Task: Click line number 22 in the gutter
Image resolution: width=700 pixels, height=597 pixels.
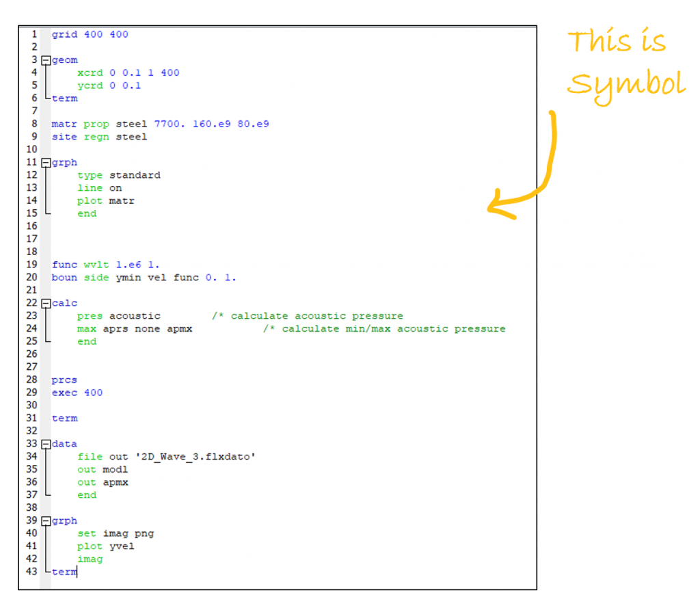Action: (31, 302)
